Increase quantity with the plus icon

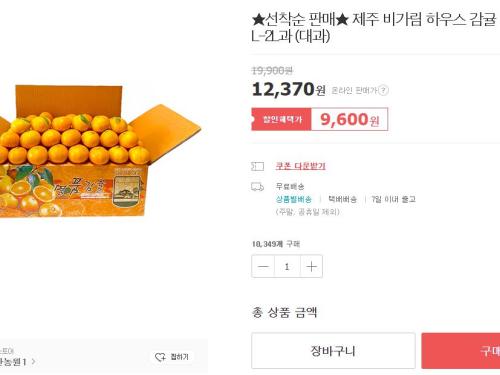click(311, 266)
